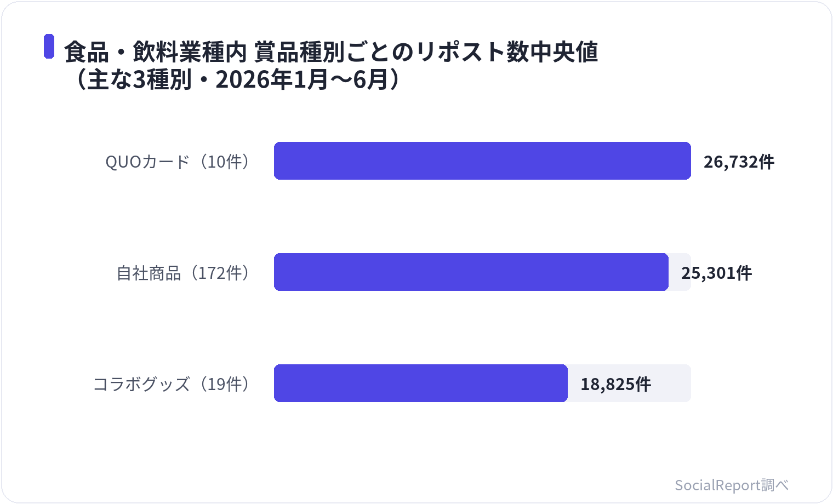Click the 18,825件 value label

(x=615, y=385)
